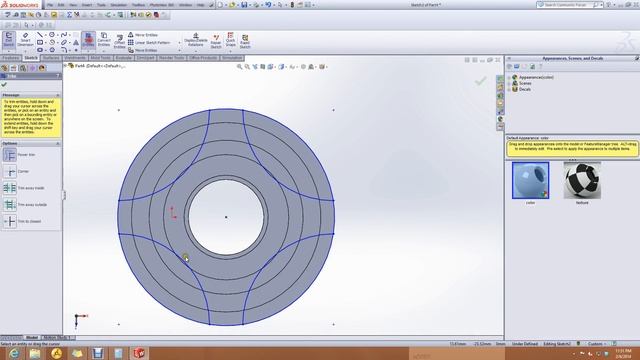The image size is (640, 360).
Task: Open dropdown under Quick Snaps
Action: (231, 51)
